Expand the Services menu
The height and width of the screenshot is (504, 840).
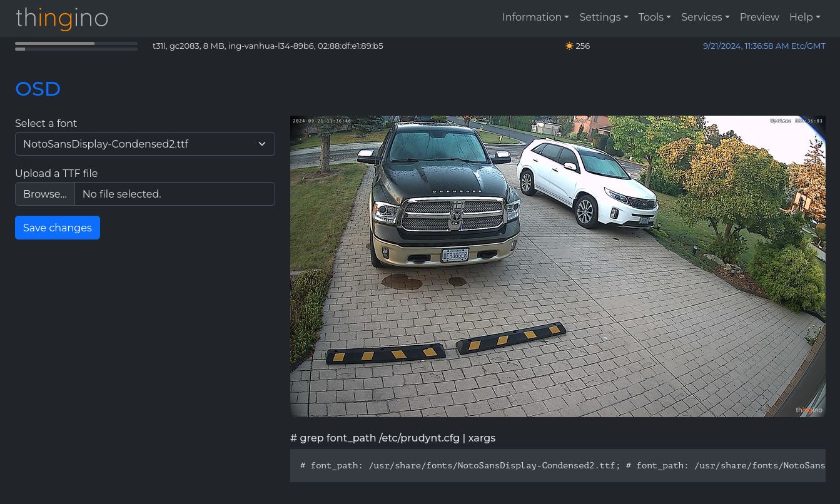pos(705,18)
